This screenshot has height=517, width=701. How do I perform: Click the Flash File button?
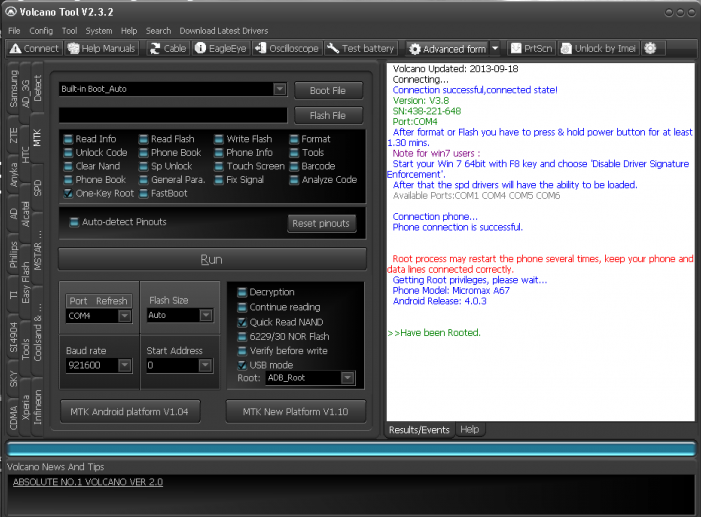tap(328, 115)
